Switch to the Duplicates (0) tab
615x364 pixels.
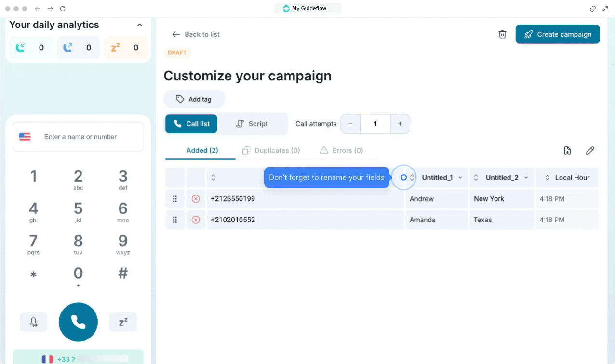(x=271, y=151)
